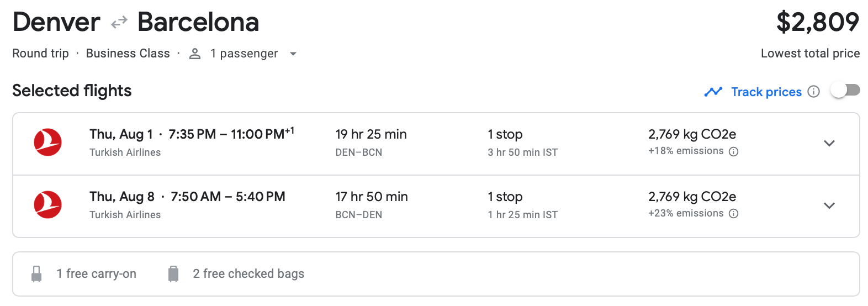Click the carry-on luggage icon
Screen dimensions: 868x306
pos(36,274)
